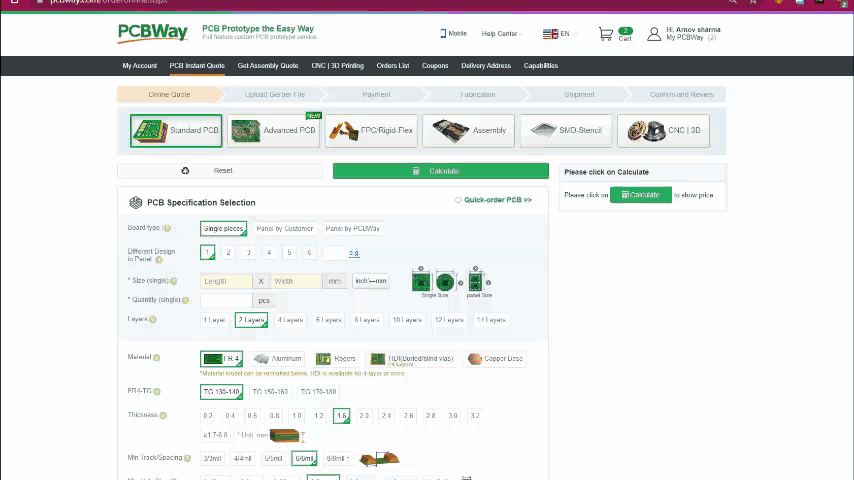Viewport: 854px width, 480px height.
Task: Select Aluminum material
Action: (x=278, y=359)
